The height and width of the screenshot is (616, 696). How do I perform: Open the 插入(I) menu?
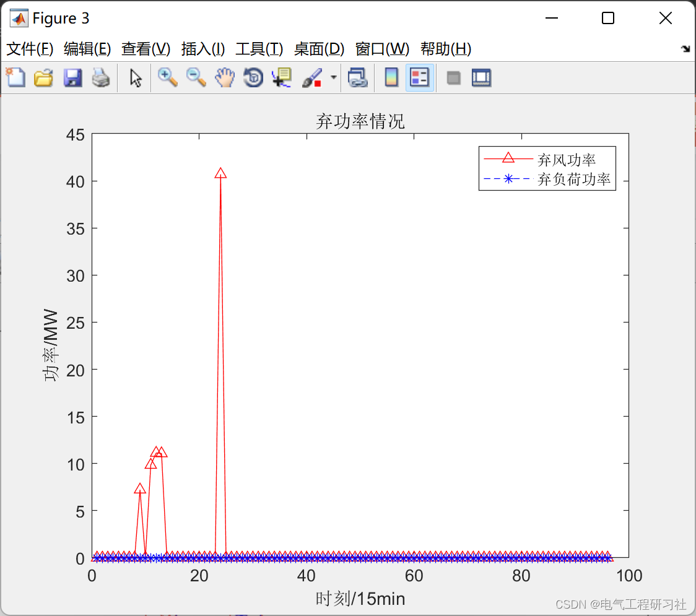coord(203,49)
